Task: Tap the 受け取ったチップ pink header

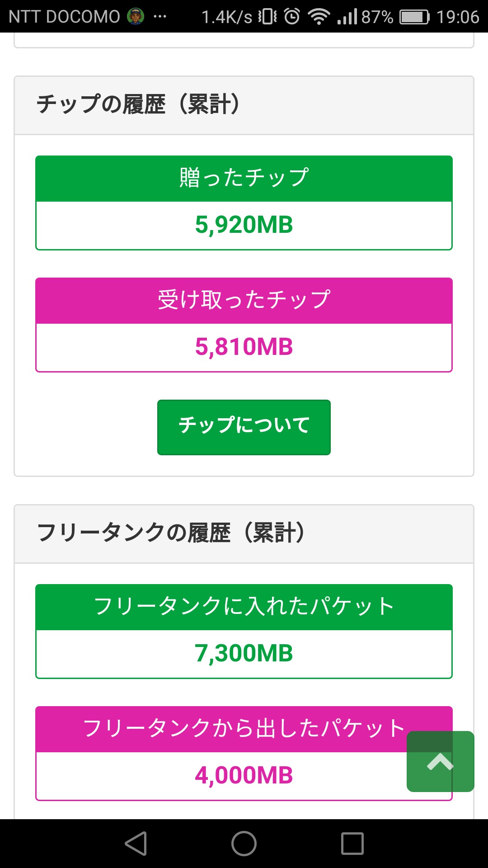Action: pyautogui.click(x=244, y=300)
